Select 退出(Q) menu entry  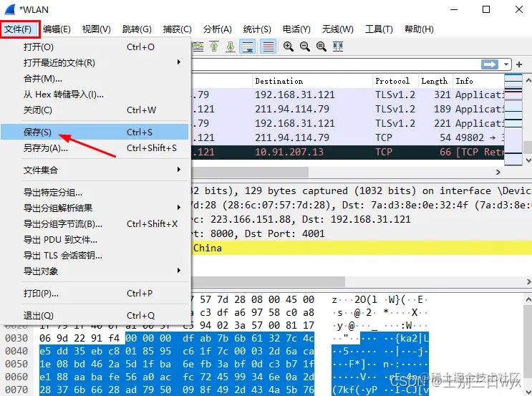95,316
